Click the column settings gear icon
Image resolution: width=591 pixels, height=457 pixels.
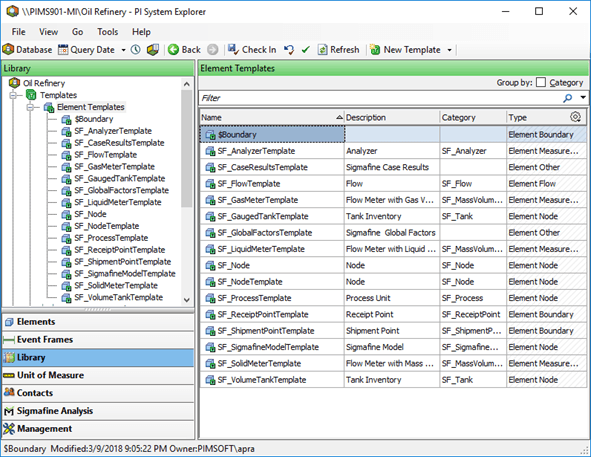(x=575, y=117)
